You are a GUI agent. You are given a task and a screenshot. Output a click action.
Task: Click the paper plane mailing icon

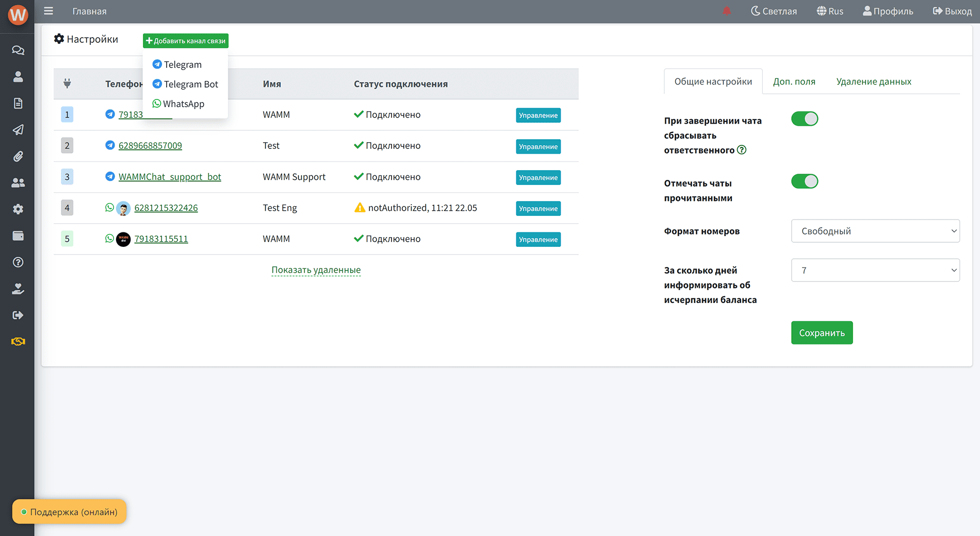[18, 130]
